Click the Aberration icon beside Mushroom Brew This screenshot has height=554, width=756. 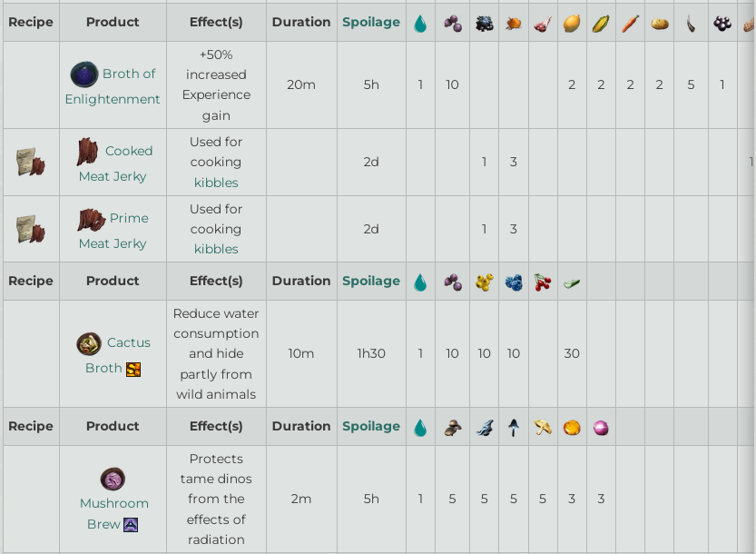(x=131, y=525)
